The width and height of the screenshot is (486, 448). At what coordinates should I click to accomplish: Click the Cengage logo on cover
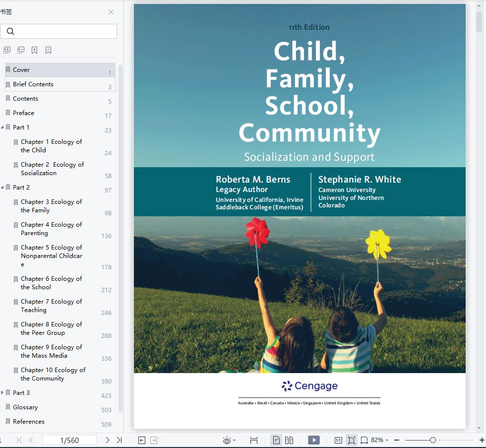(x=309, y=385)
